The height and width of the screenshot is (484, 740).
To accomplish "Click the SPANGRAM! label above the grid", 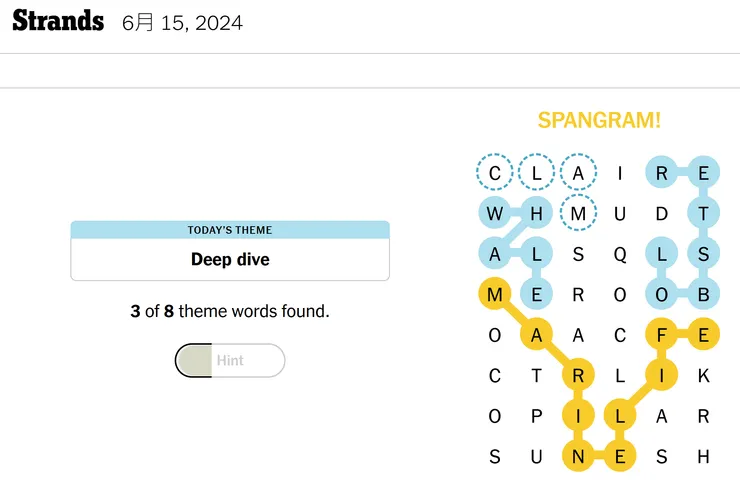I will click(599, 120).
